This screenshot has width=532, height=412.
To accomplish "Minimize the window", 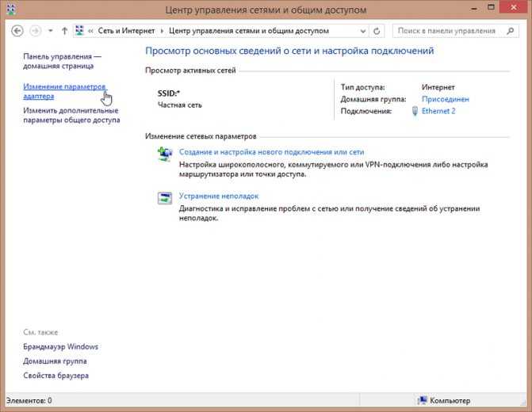I will [475, 8].
